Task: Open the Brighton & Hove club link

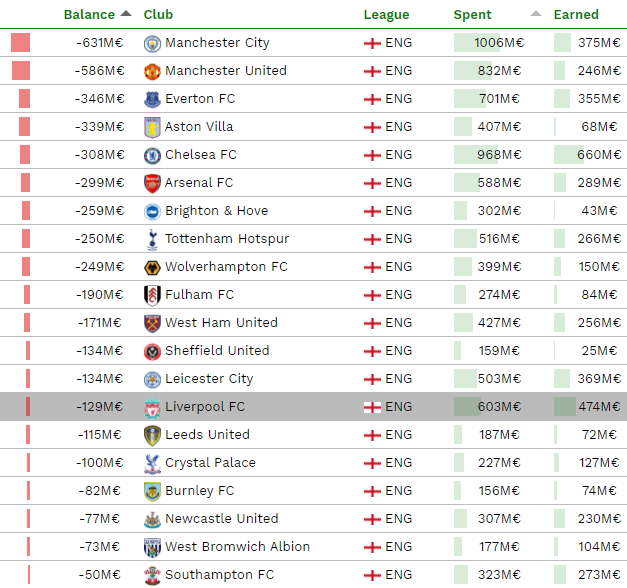Action: pyautogui.click(x=216, y=210)
